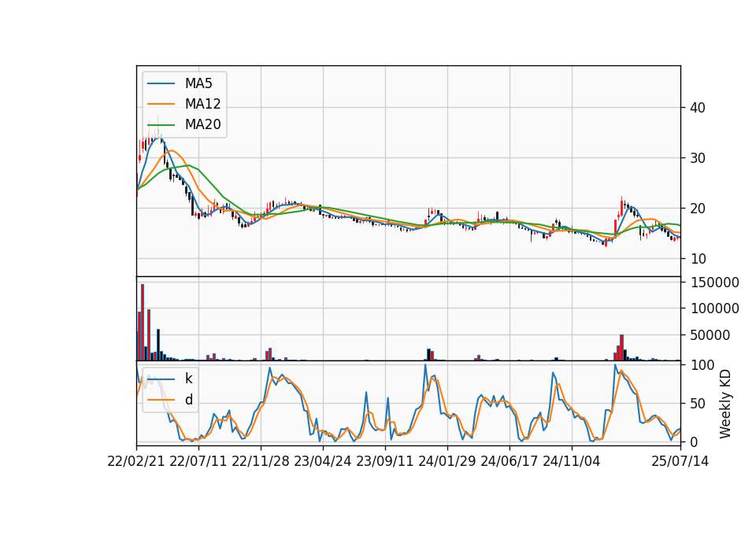Click the volume axis value 150000
Screen dimensions: 756x543
714,283
